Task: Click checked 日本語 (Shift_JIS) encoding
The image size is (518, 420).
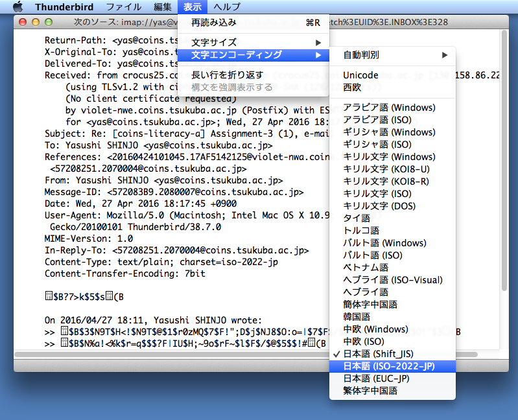Action: 392,354
